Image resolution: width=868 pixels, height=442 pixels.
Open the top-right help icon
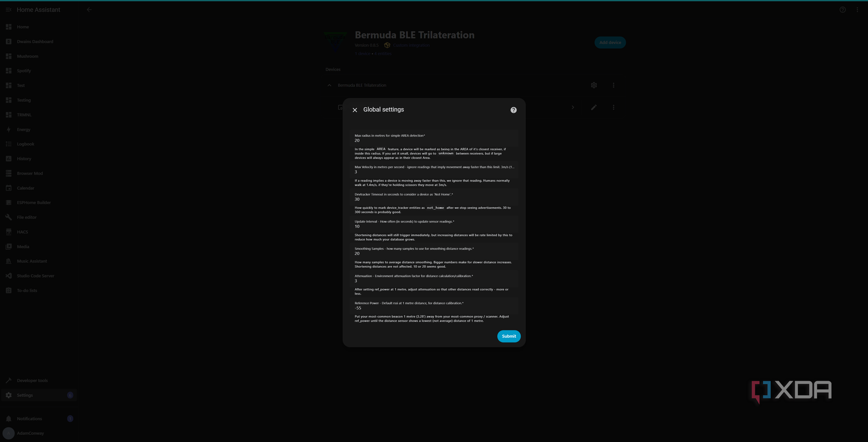843,10
